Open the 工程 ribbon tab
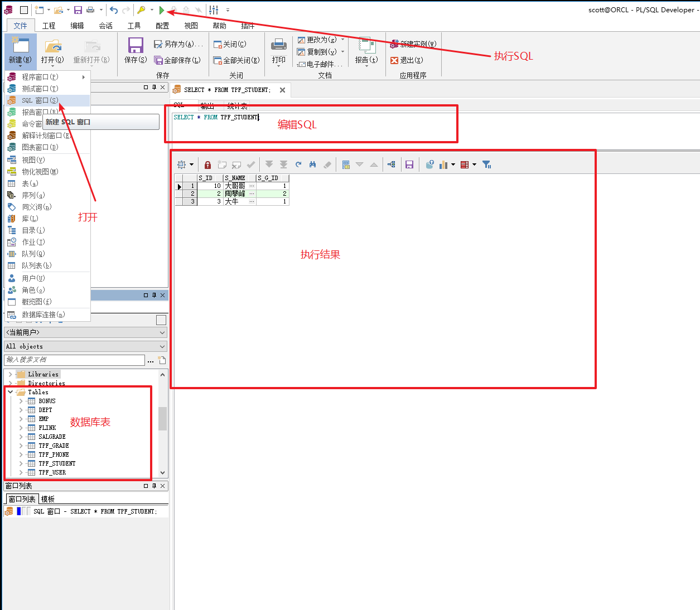This screenshot has width=700, height=610. (x=49, y=26)
